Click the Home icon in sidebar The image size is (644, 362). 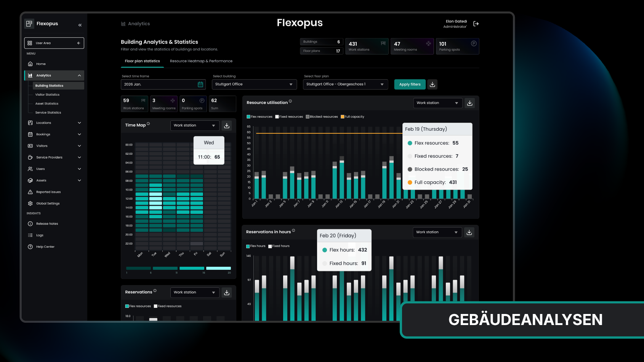pos(30,64)
